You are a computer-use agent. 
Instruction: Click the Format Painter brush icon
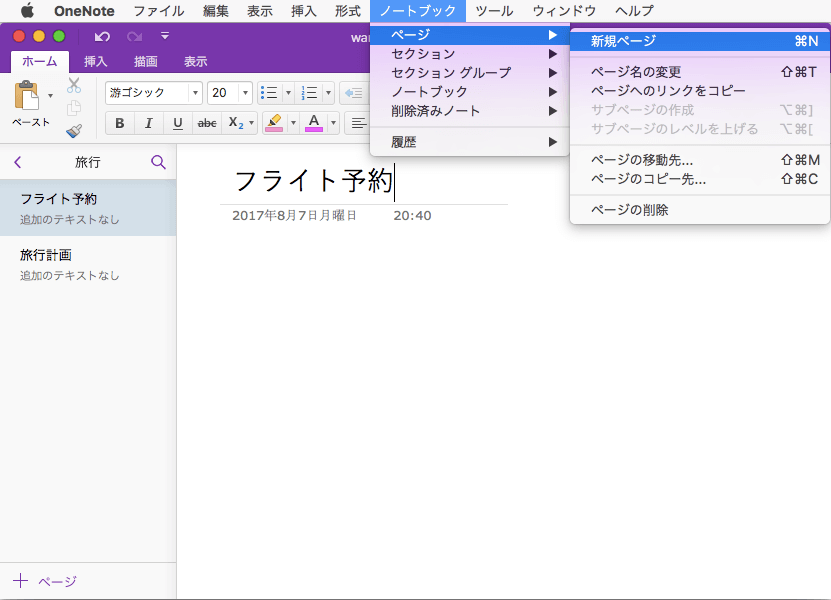(74, 130)
